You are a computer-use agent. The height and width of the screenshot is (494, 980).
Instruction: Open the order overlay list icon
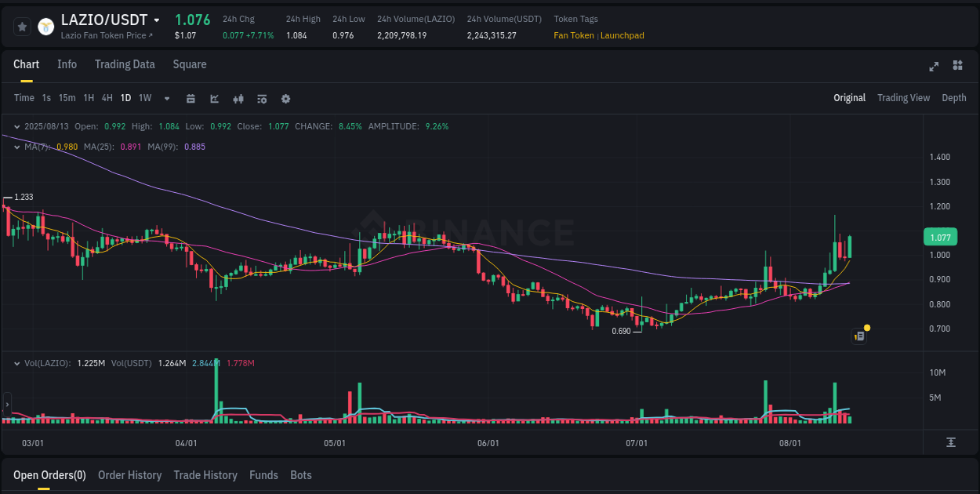(261, 99)
